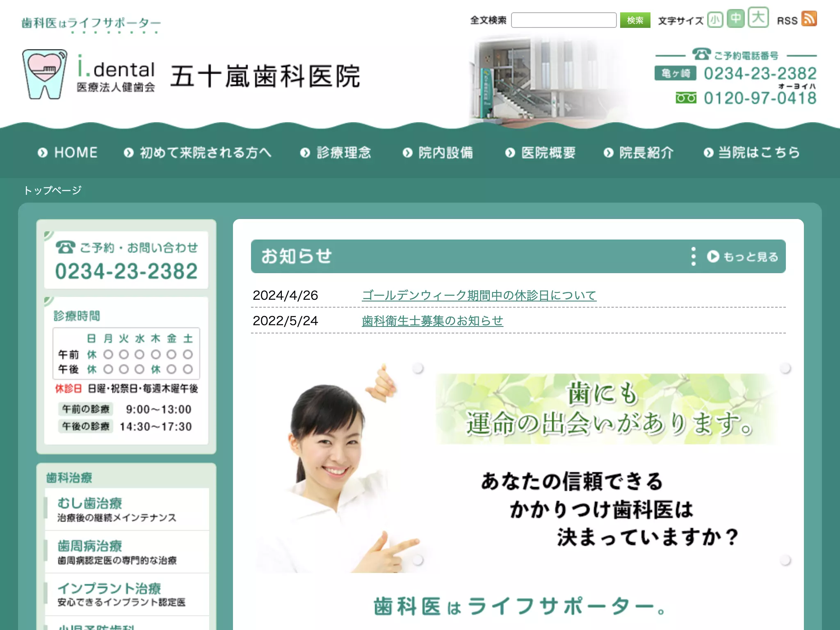Screen dimensions: 840x630
Task: Set text size to small (小)
Action: 715,20
